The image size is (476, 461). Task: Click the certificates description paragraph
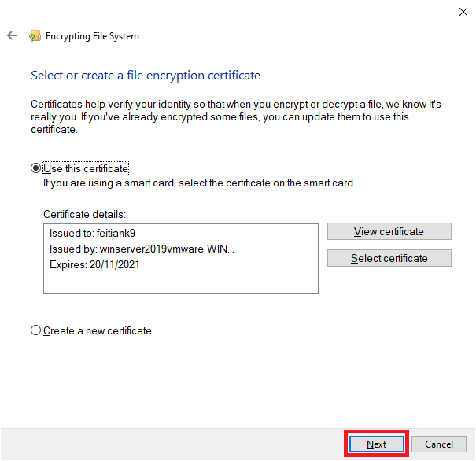point(236,117)
